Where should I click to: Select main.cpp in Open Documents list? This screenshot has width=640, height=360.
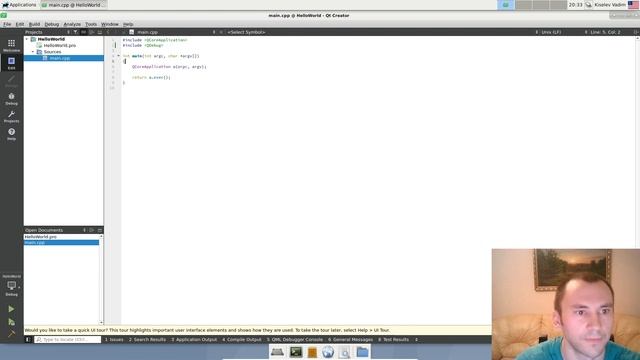(x=61, y=242)
